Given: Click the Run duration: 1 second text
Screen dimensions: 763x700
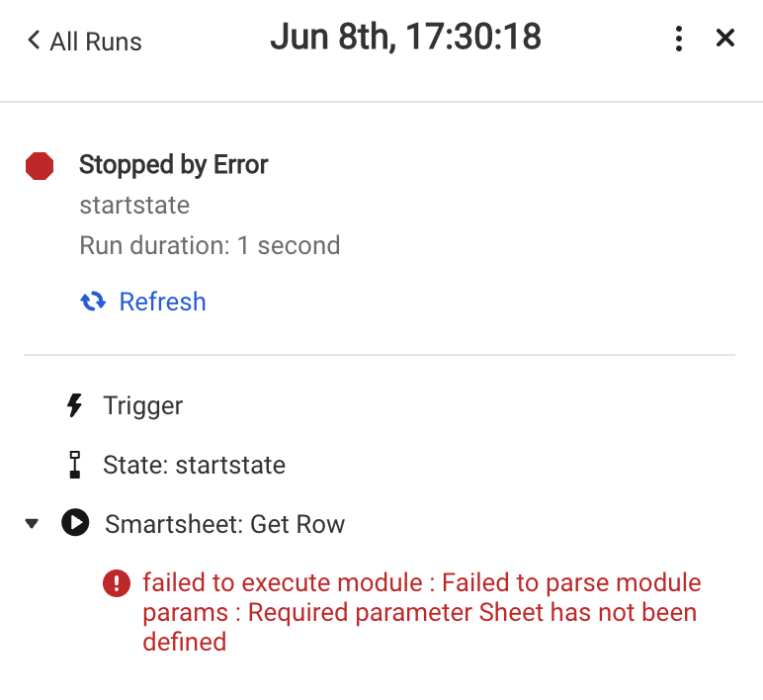Looking at the screenshot, I should click(210, 245).
